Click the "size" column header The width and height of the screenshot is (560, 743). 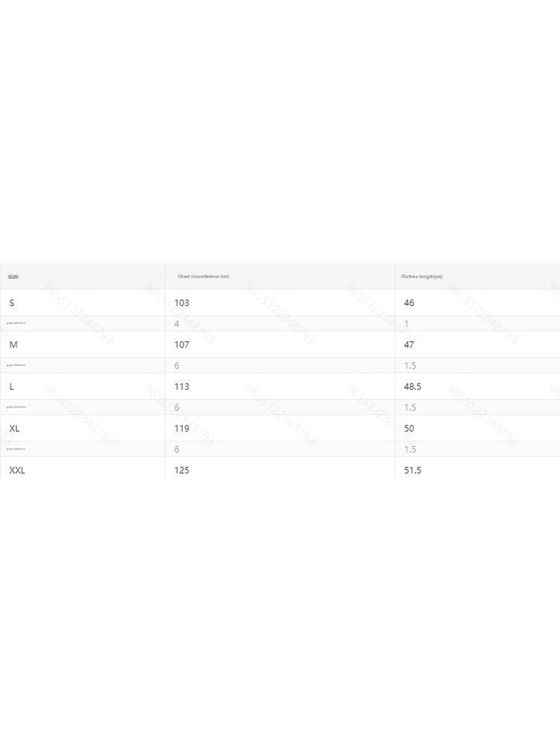click(13, 276)
